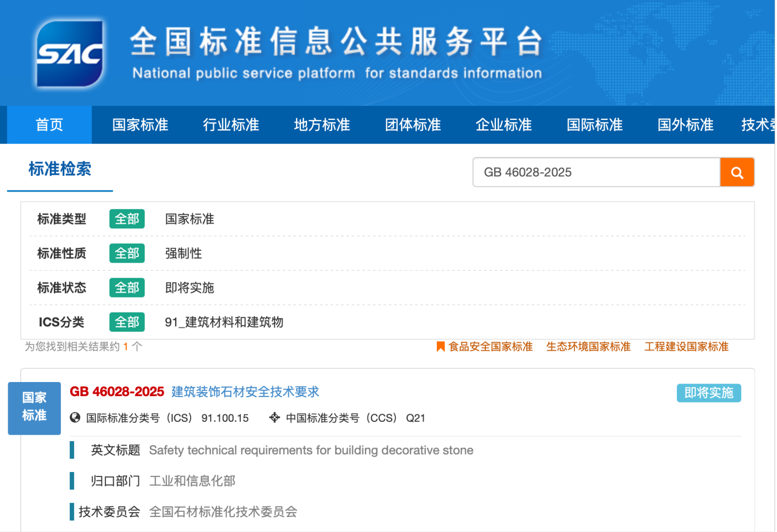The height and width of the screenshot is (532, 777).
Task: Open the 国际标准 navigation item
Action: click(595, 125)
